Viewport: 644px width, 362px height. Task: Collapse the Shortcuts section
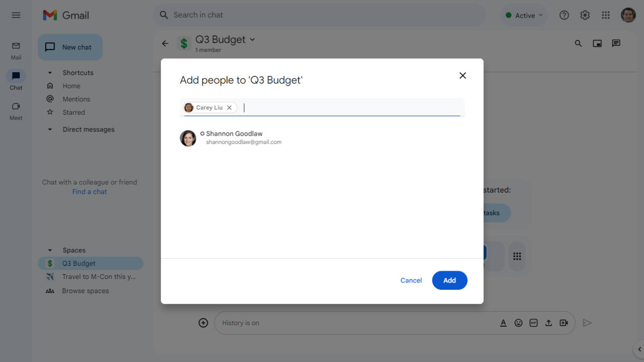click(x=49, y=72)
